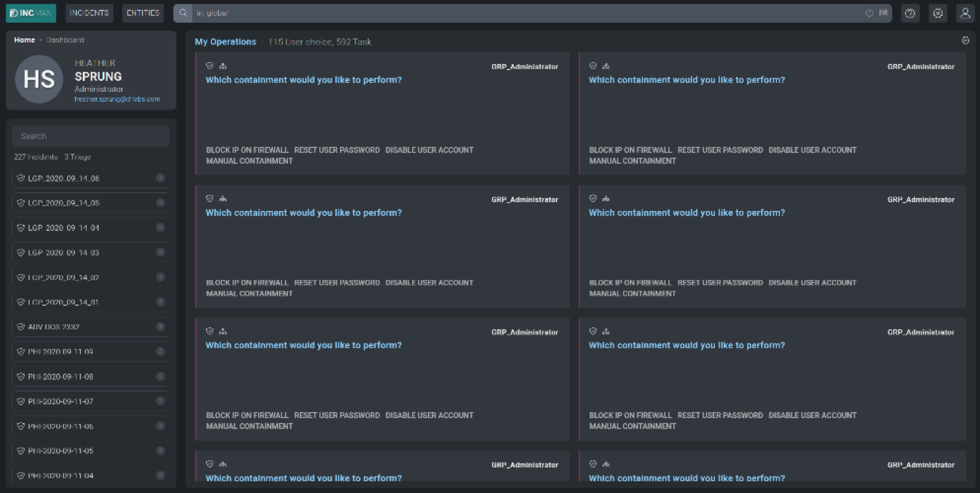Screen dimensions: 980x493
Task: Open the ENTITIES menu
Action: pos(143,12)
